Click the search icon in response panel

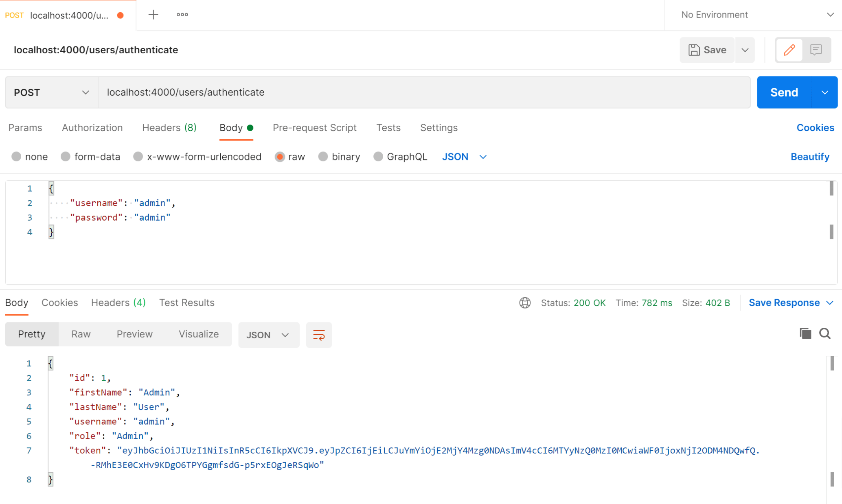coord(826,334)
